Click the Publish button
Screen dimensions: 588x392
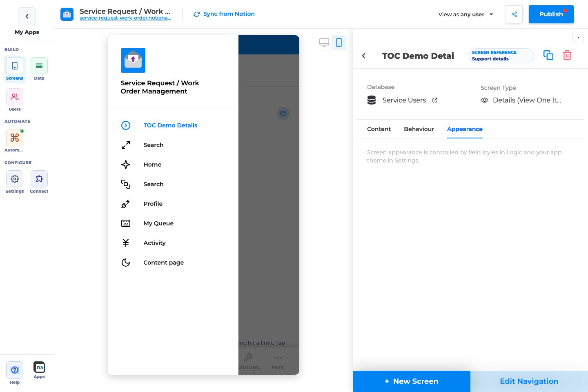point(551,14)
